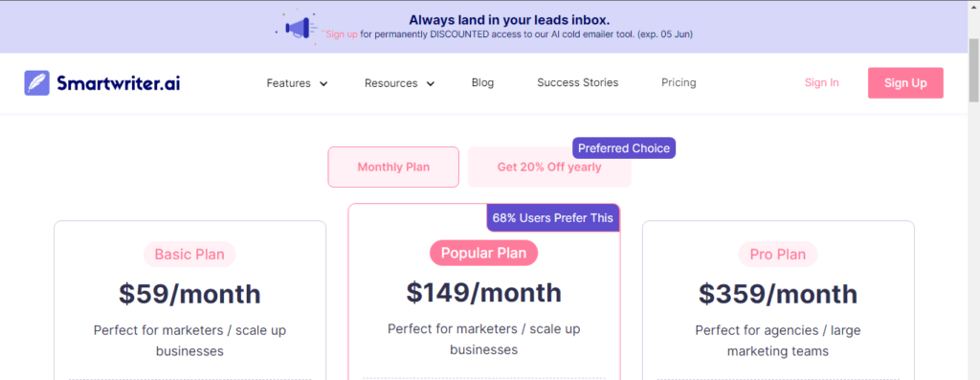The height and width of the screenshot is (380, 980).
Task: Click the pink Sign Up button
Action: pyautogui.click(x=905, y=83)
